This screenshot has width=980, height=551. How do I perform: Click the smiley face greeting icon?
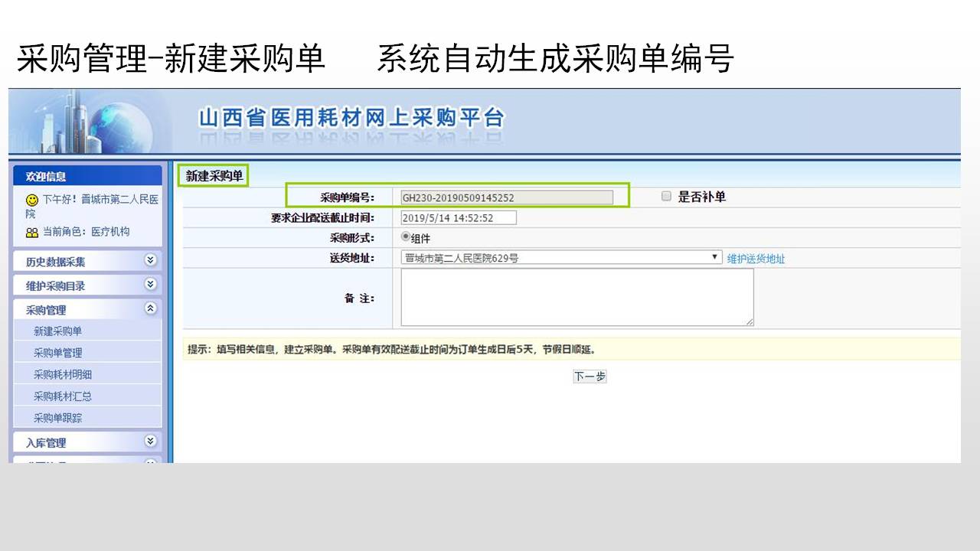[x=32, y=200]
